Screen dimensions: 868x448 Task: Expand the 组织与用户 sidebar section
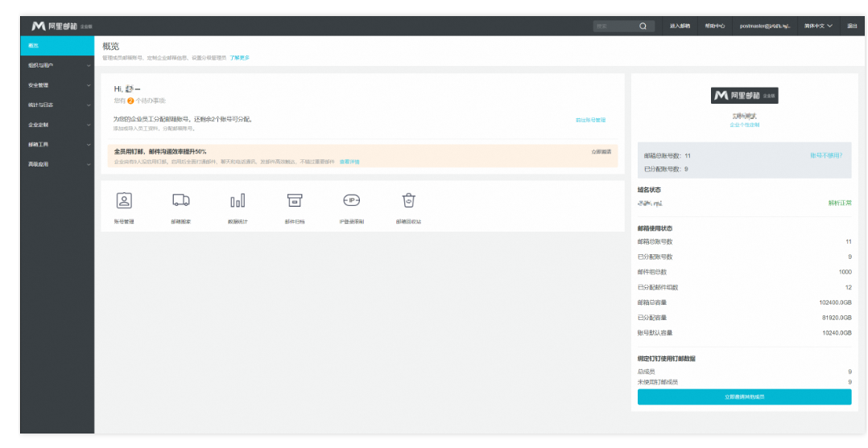(x=56, y=65)
